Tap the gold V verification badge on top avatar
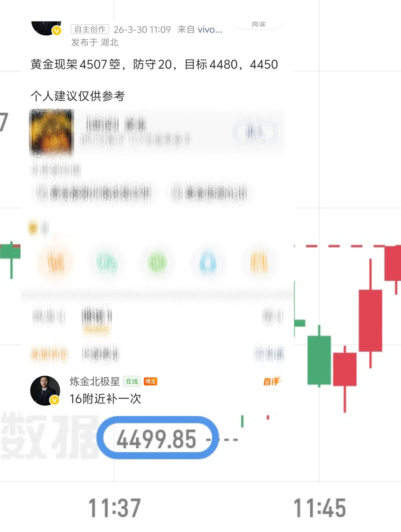 [x=57, y=31]
